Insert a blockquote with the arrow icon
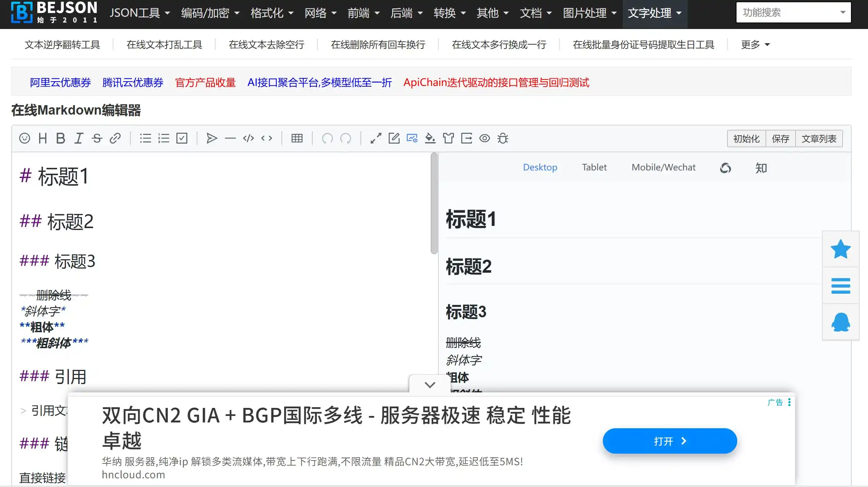The image size is (868, 487). (x=212, y=138)
